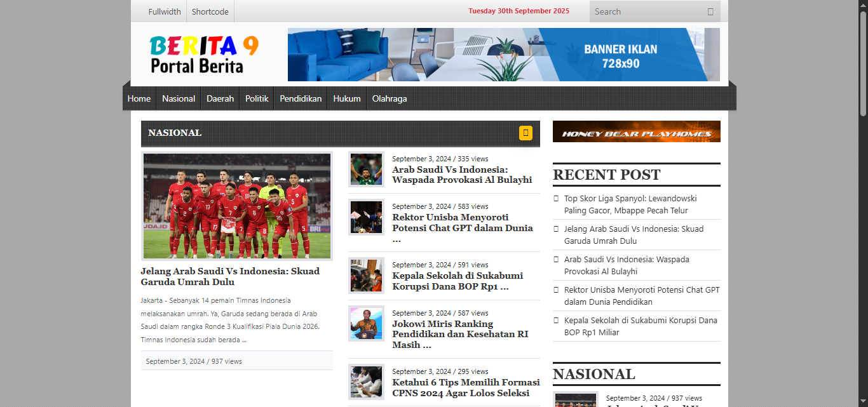Image resolution: width=868 pixels, height=407 pixels.
Task: Click the Shortcode link in top bar
Action: (210, 11)
